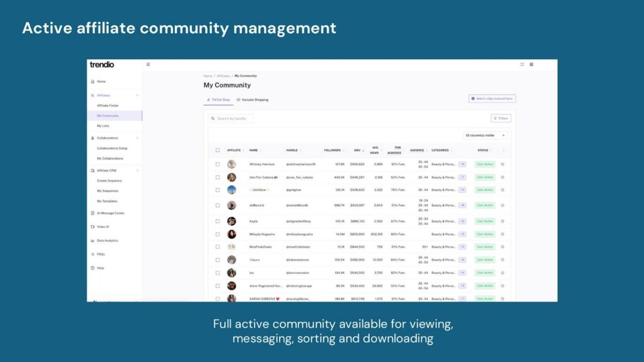Switch to the Youtube Shopping tab

coord(253,99)
